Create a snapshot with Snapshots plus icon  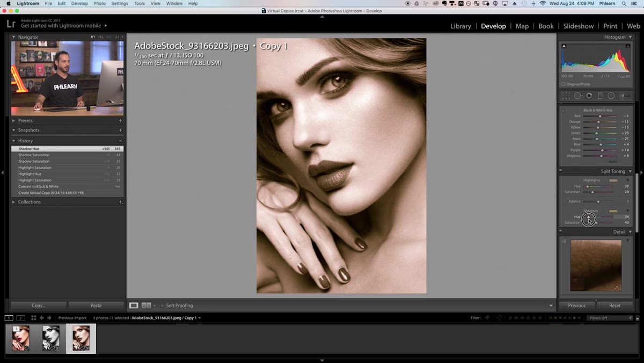point(120,130)
